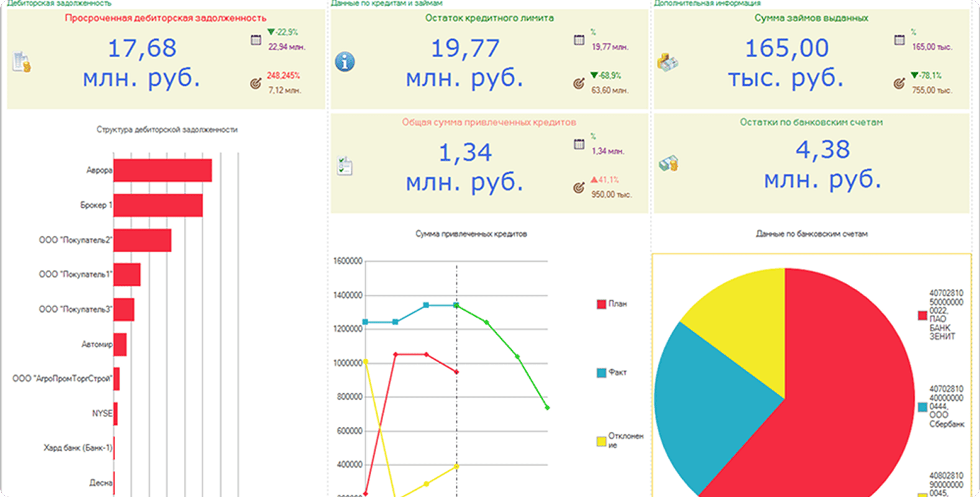Click the documents-with-coins icon in overdue receivables card
This screenshot has width=980, height=497.
(22, 62)
